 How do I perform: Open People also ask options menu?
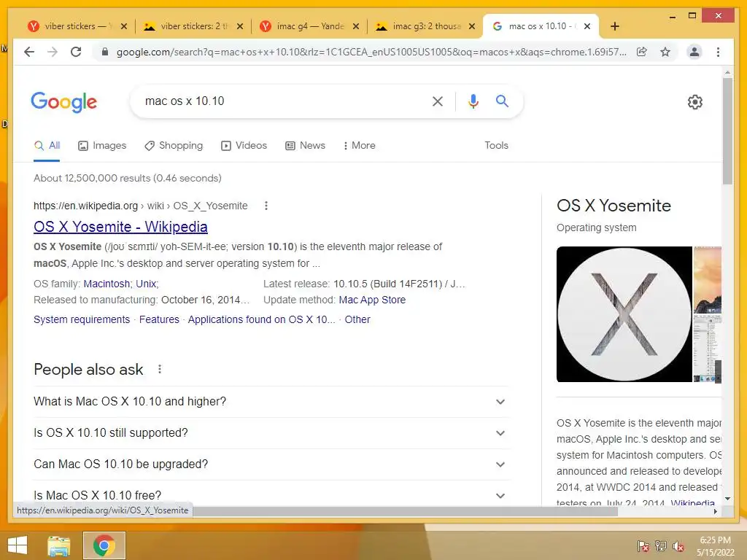[x=160, y=369]
